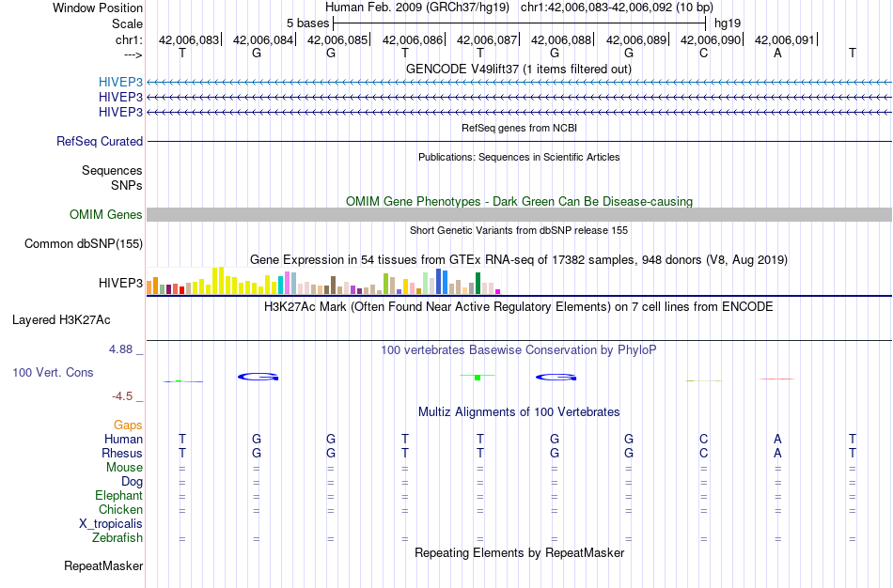Click the bright red GTEx expression bar

(x=181, y=290)
